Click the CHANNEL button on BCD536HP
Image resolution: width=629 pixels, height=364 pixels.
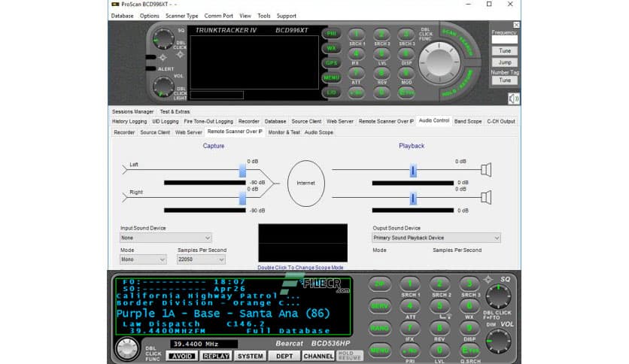click(318, 356)
